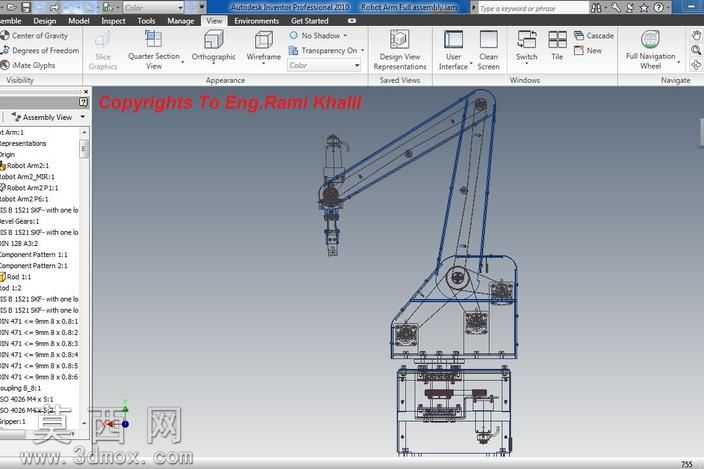Tile the open windows
This screenshot has height=469, width=704.
tap(557, 45)
